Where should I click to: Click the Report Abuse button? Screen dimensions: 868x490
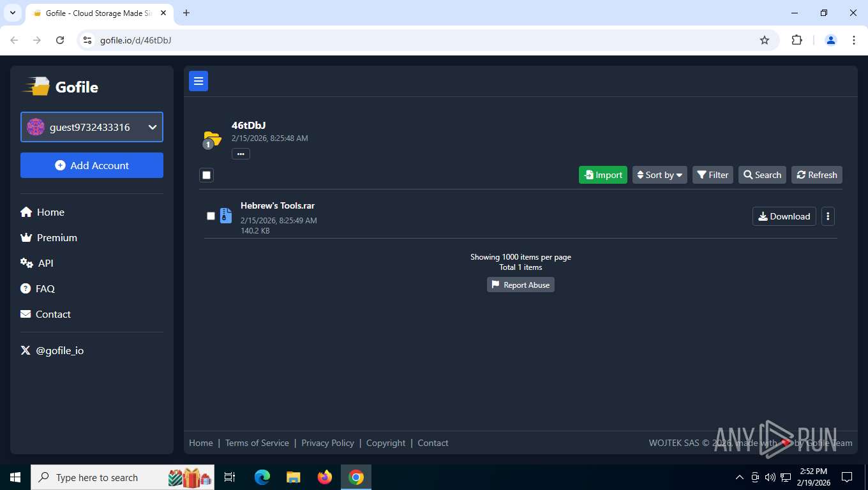521,285
